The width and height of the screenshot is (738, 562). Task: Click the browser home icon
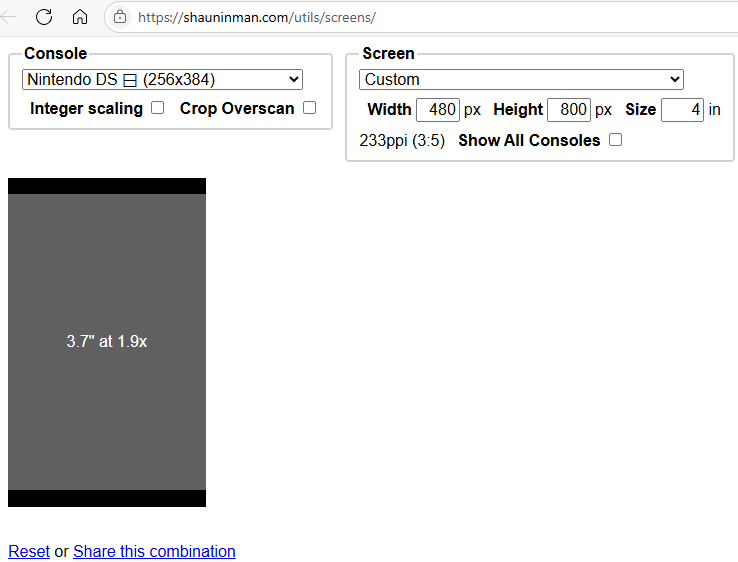pos(80,17)
